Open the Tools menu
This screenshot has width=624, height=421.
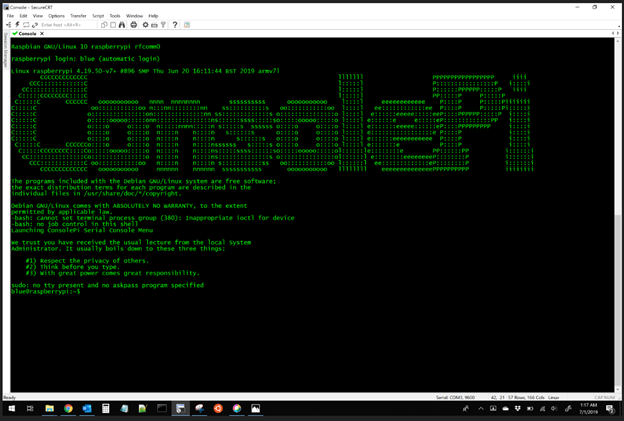[x=115, y=16]
